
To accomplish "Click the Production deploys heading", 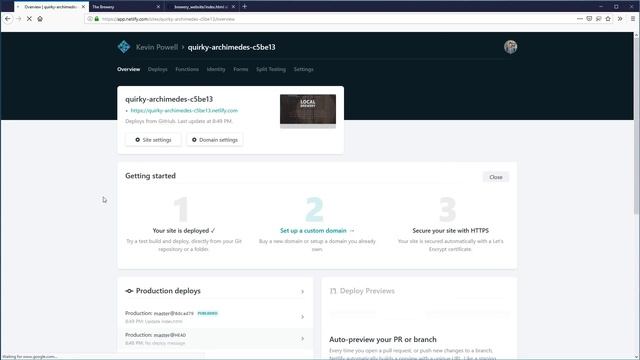I will click(x=168, y=291).
